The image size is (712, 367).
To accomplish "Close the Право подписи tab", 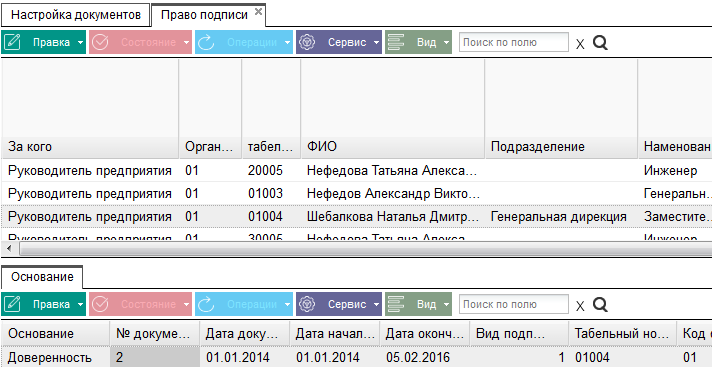I will coord(258,12).
